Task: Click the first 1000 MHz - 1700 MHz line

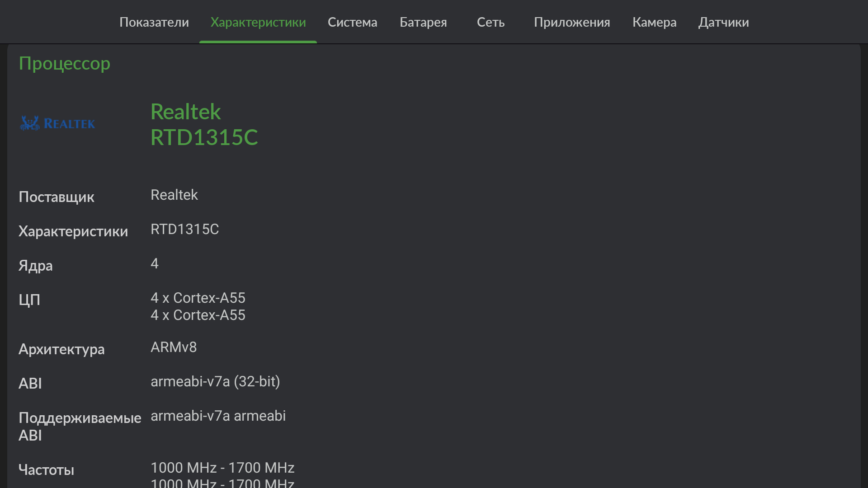Action: (222, 468)
